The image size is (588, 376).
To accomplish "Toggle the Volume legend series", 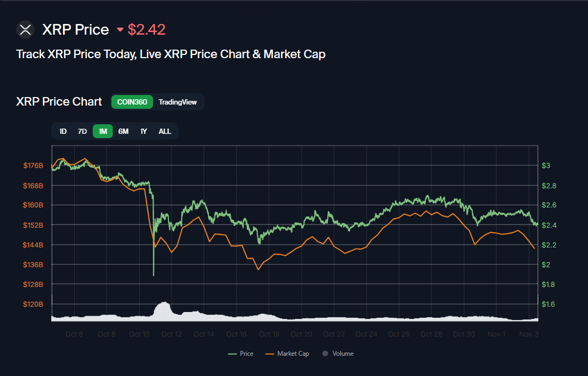I will click(x=342, y=354).
